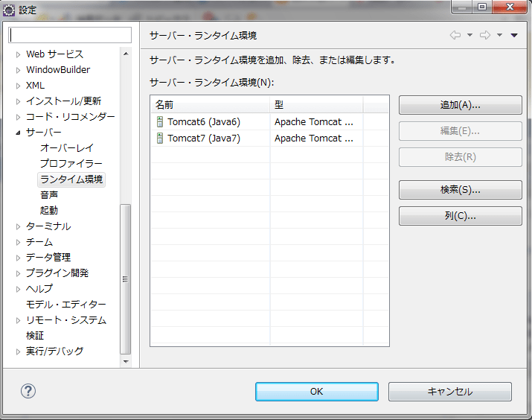Click the 追加(A)... button
The height and width of the screenshot is (420, 532).
tap(460, 105)
